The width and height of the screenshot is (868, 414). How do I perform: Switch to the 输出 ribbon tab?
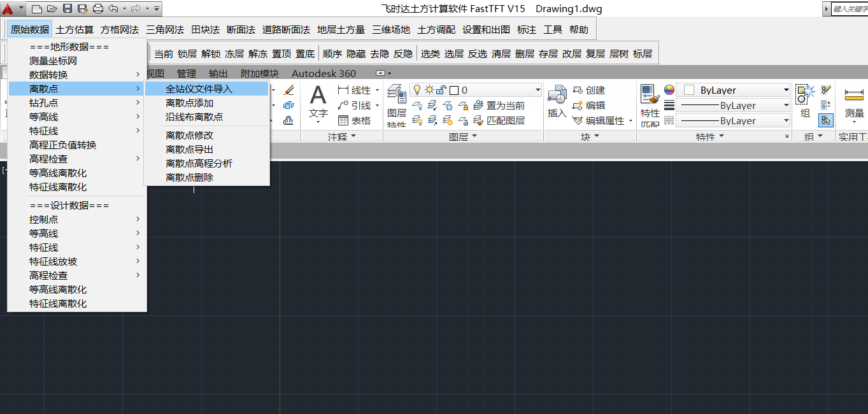point(218,73)
